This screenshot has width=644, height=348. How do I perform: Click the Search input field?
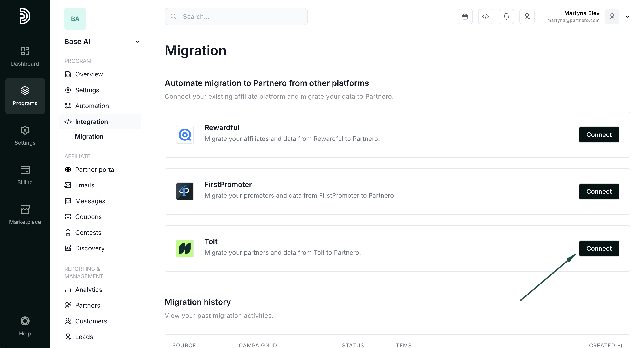(x=236, y=17)
